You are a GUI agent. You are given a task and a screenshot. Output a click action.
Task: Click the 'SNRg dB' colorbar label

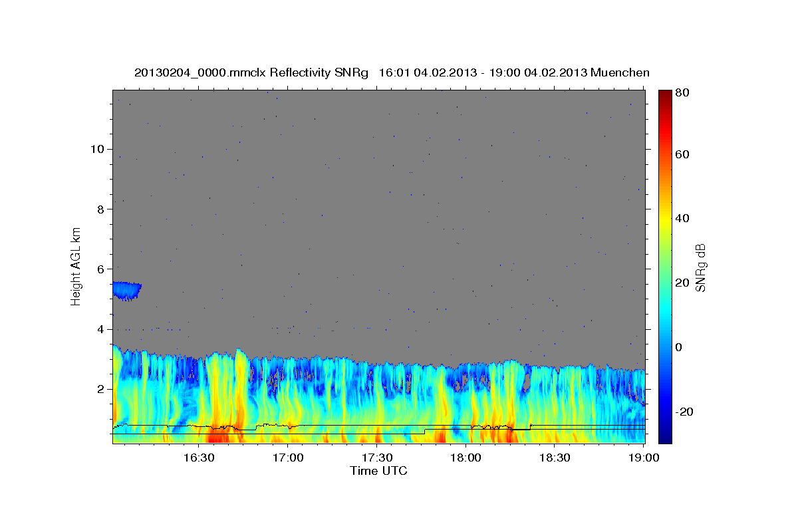(700, 267)
